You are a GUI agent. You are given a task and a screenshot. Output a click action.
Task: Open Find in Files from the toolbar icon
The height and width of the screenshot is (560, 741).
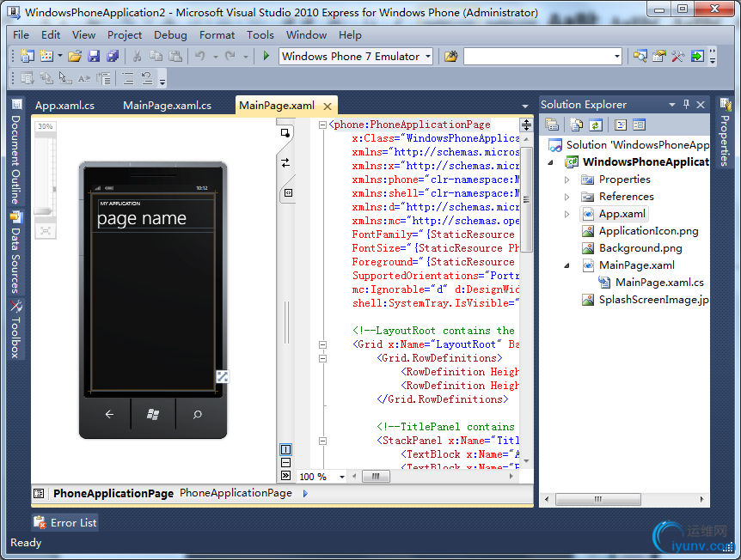(x=450, y=56)
